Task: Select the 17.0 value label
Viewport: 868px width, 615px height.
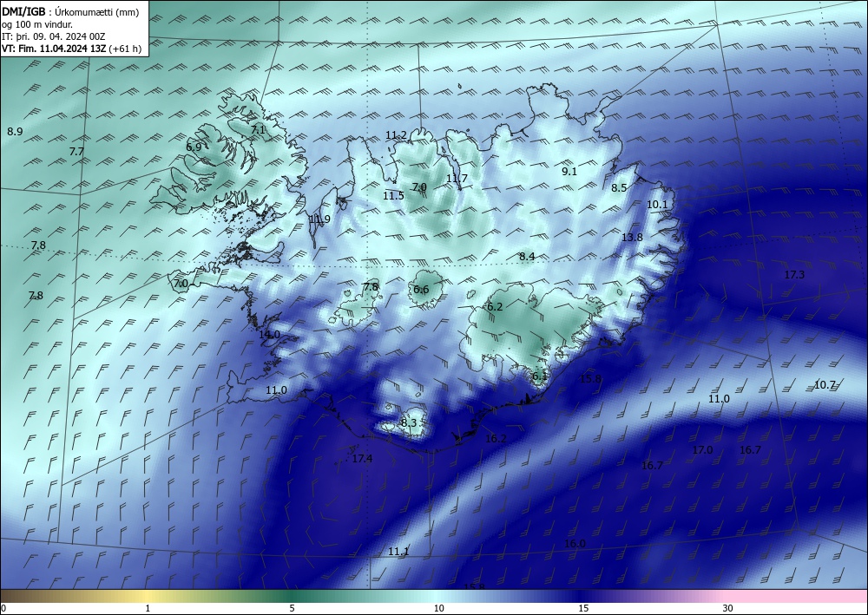Action: pos(702,450)
